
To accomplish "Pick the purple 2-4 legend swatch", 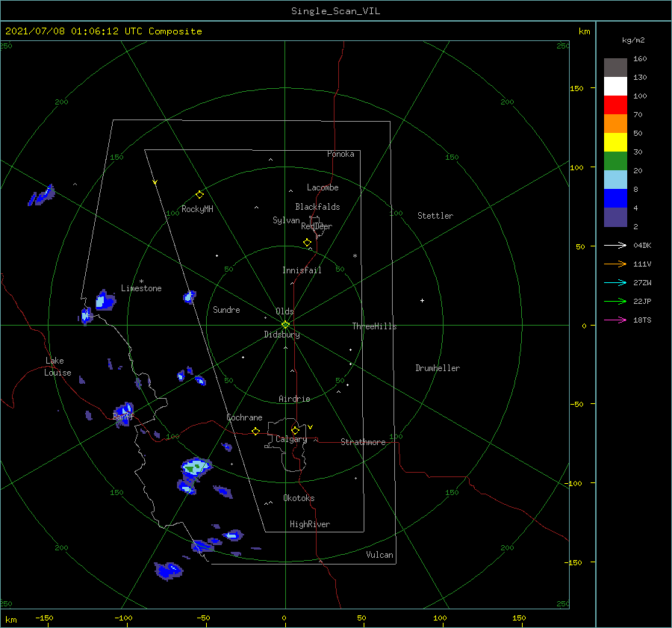I will 615,217.
